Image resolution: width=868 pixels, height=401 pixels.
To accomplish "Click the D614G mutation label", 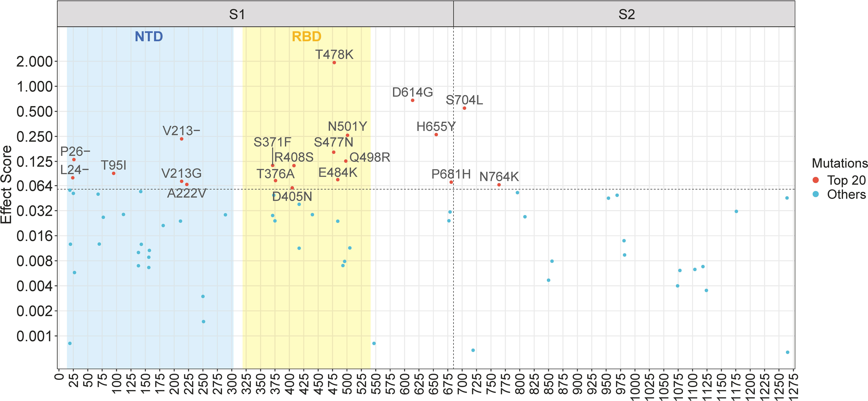I will (412, 92).
